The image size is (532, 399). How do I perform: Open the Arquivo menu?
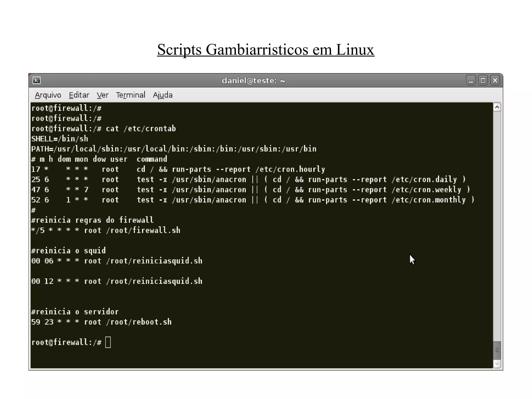point(48,95)
